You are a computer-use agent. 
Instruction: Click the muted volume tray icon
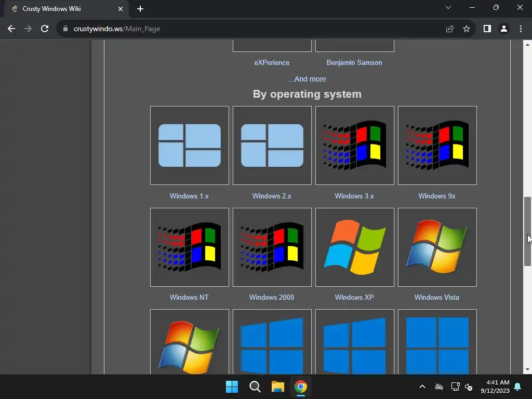[x=469, y=387]
